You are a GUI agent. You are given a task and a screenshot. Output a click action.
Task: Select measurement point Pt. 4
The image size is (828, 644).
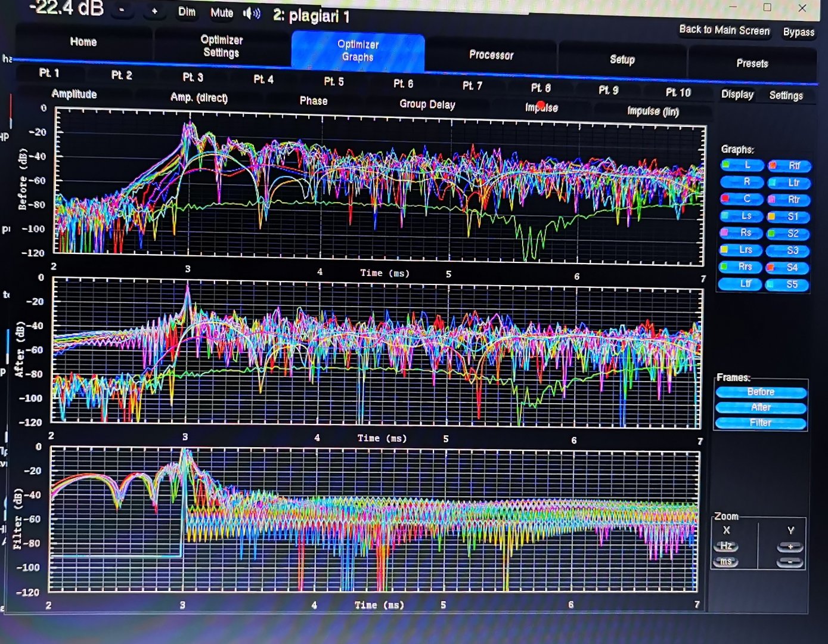263,79
